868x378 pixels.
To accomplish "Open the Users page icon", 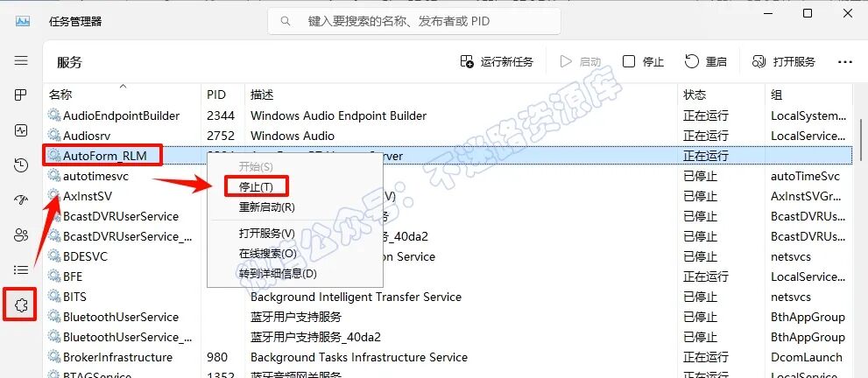I will 21,235.
